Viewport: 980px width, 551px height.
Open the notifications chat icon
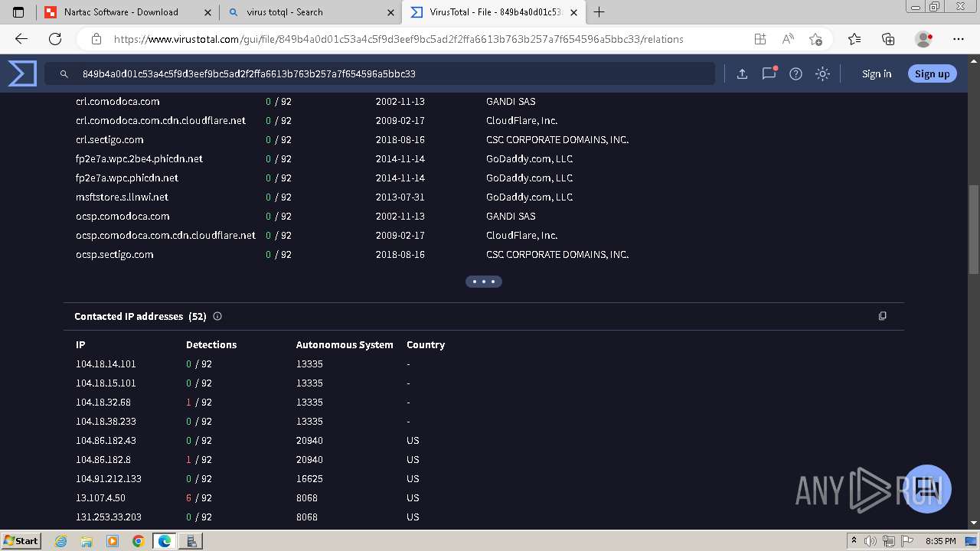(769, 73)
